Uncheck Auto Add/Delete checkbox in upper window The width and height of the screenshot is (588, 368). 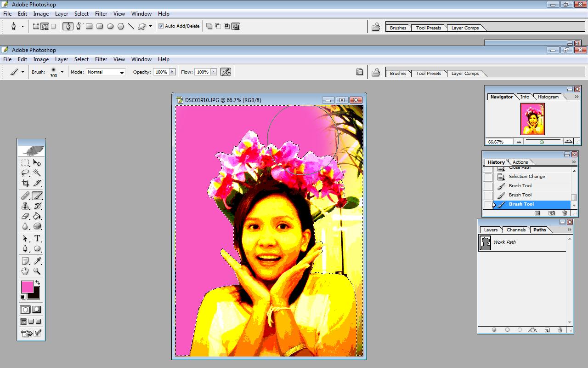[x=161, y=26]
